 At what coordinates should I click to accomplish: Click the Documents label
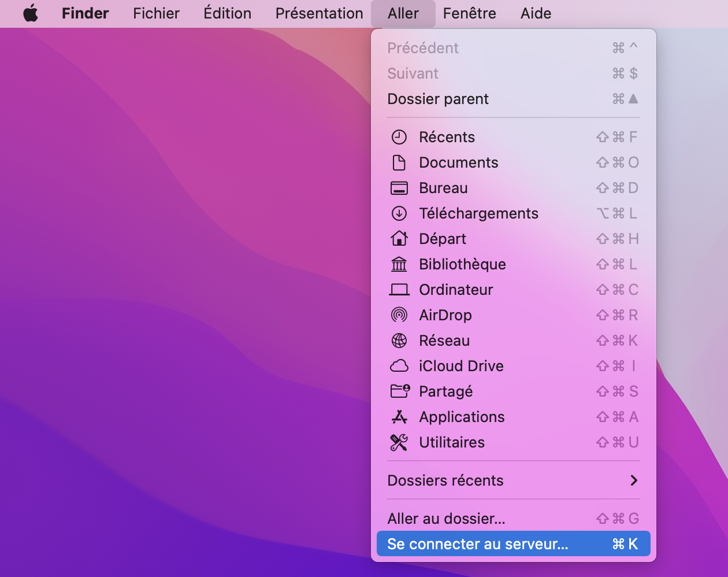(x=459, y=162)
